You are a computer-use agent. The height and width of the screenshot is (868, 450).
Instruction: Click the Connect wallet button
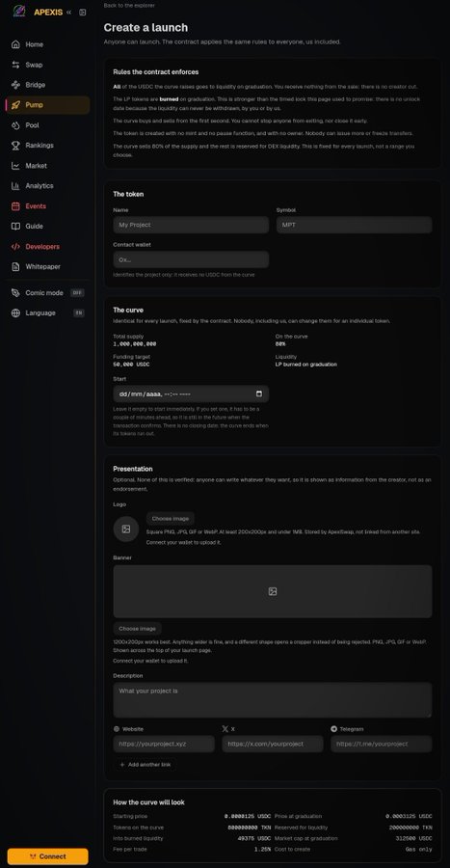click(x=47, y=856)
